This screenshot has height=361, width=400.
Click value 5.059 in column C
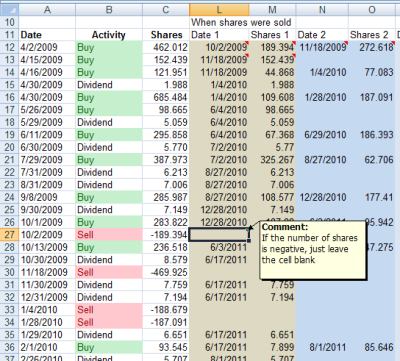pos(166,122)
